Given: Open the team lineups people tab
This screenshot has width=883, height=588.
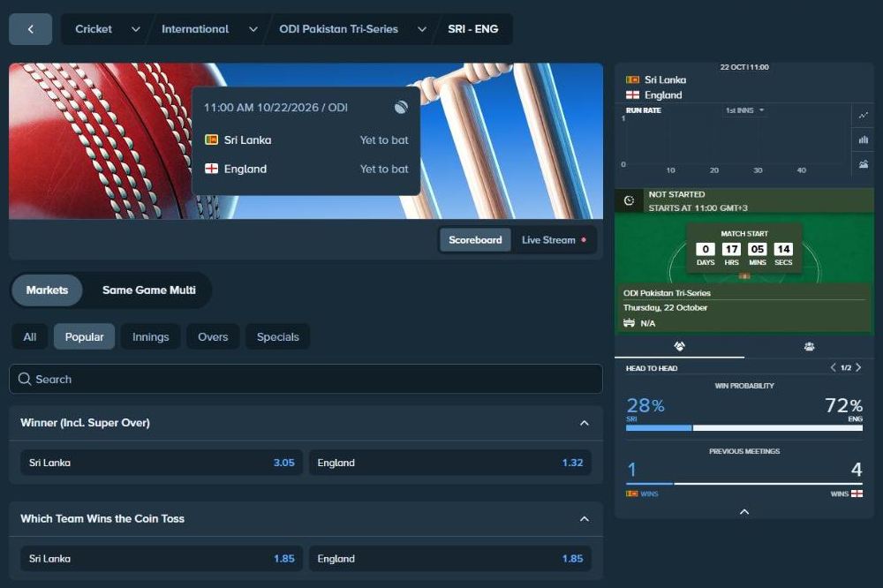Looking at the screenshot, I should (x=809, y=346).
